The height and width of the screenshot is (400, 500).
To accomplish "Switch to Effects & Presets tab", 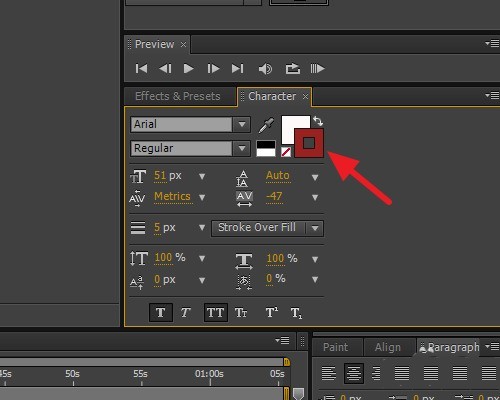I will 178,96.
